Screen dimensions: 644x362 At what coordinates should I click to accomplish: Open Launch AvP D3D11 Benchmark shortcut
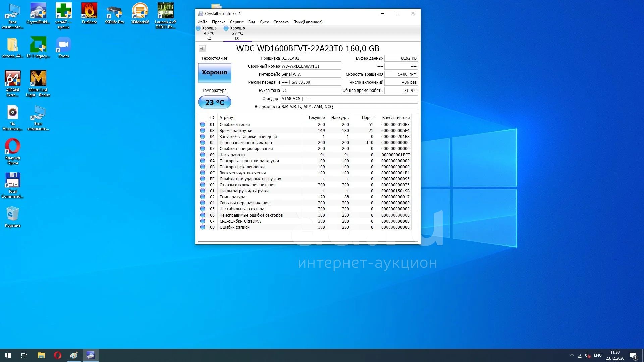point(165,16)
